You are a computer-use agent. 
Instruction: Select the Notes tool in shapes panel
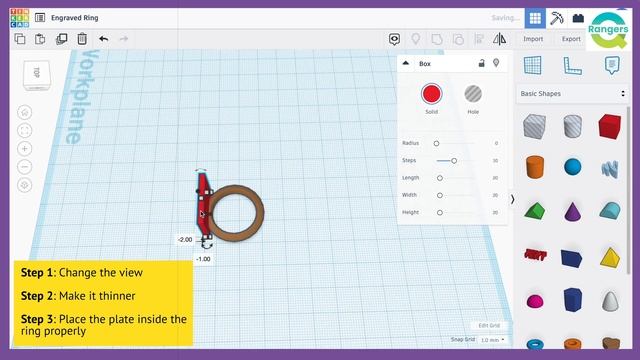point(612,65)
